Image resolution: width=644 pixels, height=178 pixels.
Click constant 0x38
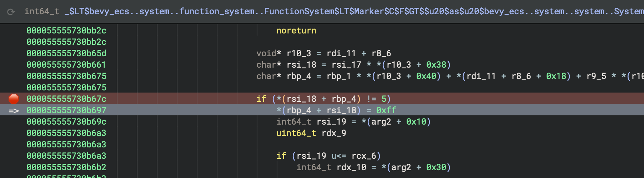tap(436, 65)
